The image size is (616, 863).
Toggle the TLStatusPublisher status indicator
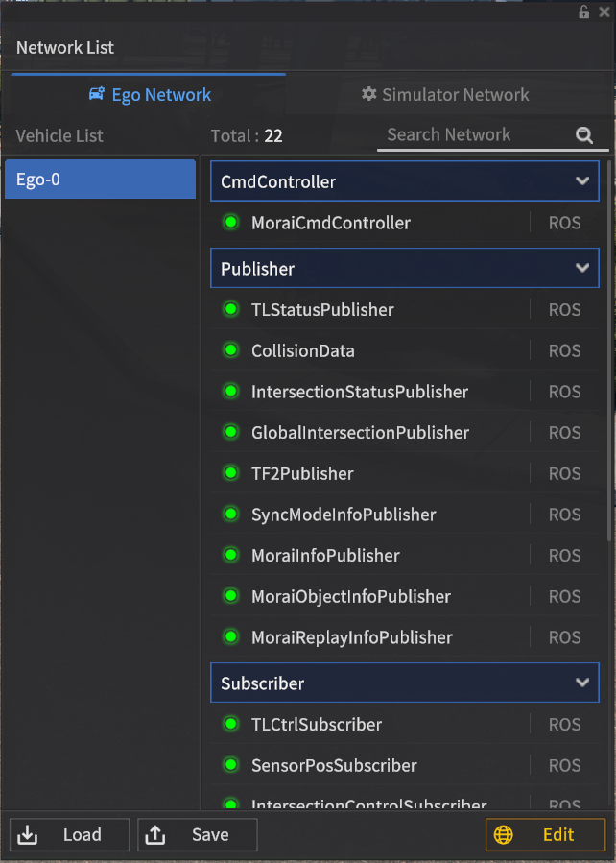[230, 309]
